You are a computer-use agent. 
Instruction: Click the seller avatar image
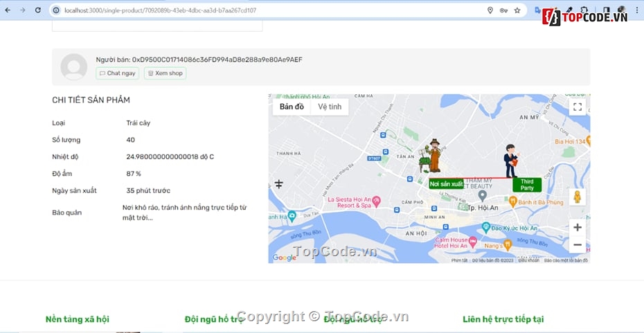point(74,67)
